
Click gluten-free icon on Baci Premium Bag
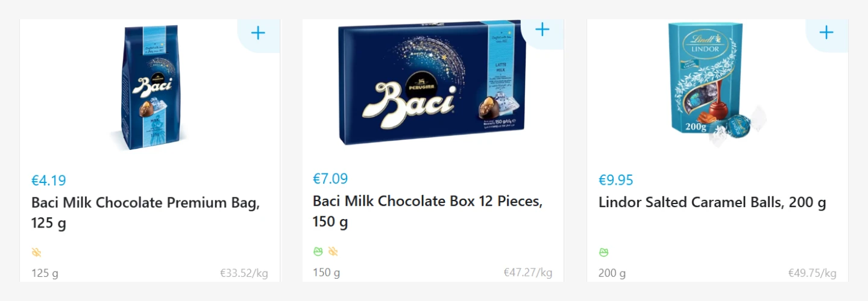coord(37,253)
